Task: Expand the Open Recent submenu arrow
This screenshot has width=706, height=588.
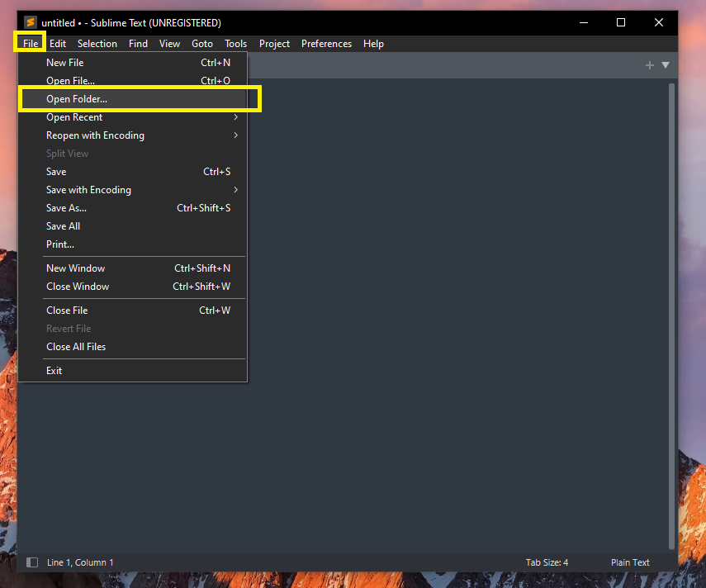Action: (235, 117)
